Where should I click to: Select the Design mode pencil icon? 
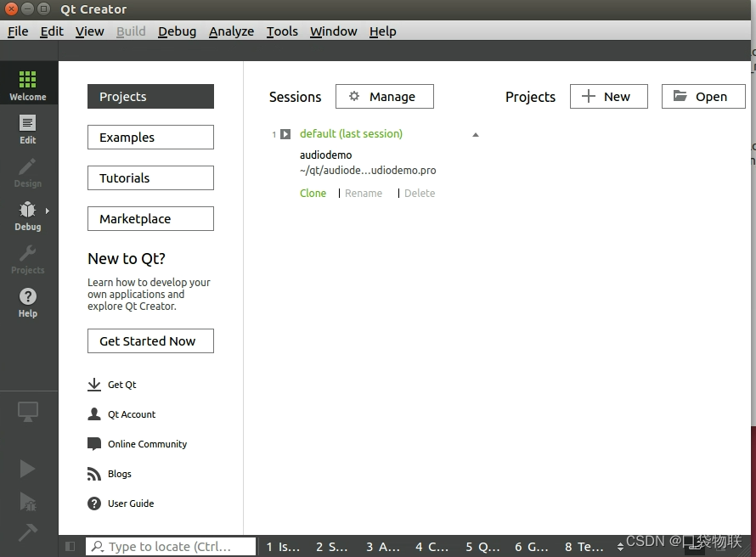click(27, 167)
